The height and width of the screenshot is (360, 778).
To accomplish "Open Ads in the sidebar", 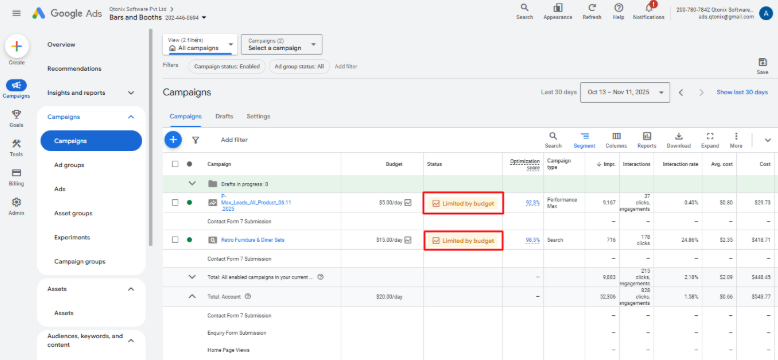I will tap(60, 189).
